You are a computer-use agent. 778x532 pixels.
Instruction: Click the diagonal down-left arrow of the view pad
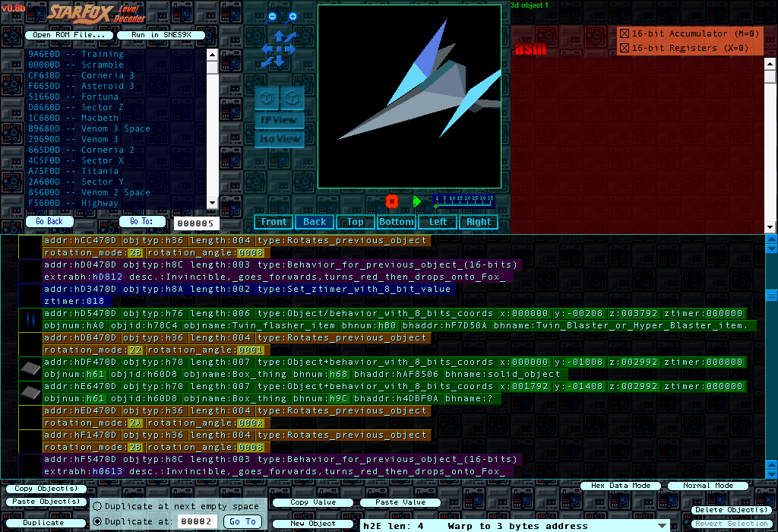point(268,61)
